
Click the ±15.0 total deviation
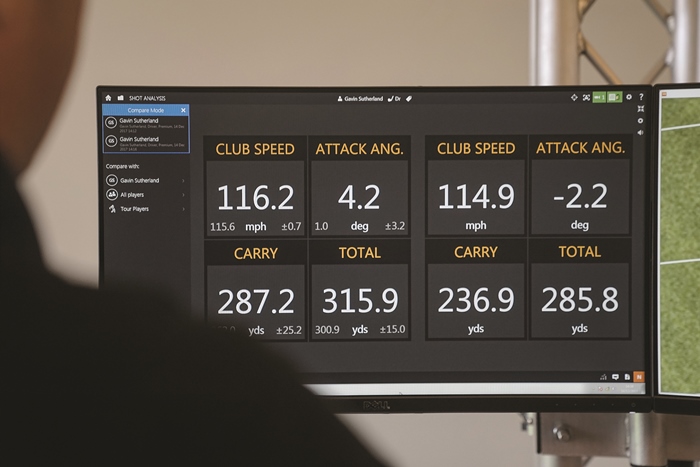click(x=392, y=329)
